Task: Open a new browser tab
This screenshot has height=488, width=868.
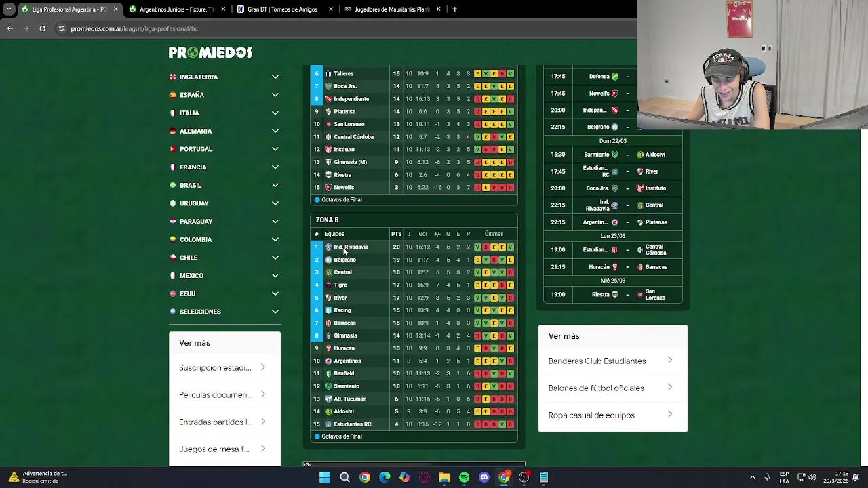Action: pyautogui.click(x=454, y=9)
